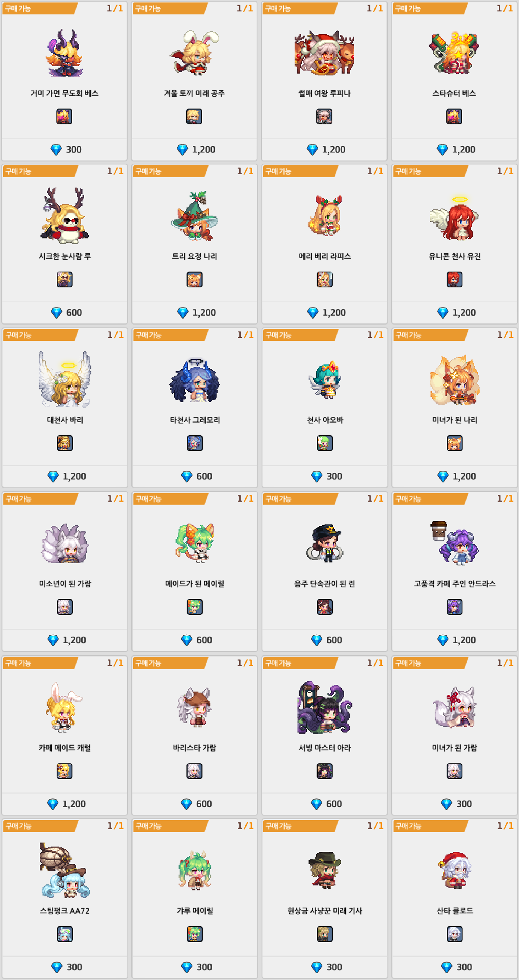The width and height of the screenshot is (519, 980).
Task: Purchase 유니콘 천사 유진 for 1,200 gems
Action: coord(455,313)
